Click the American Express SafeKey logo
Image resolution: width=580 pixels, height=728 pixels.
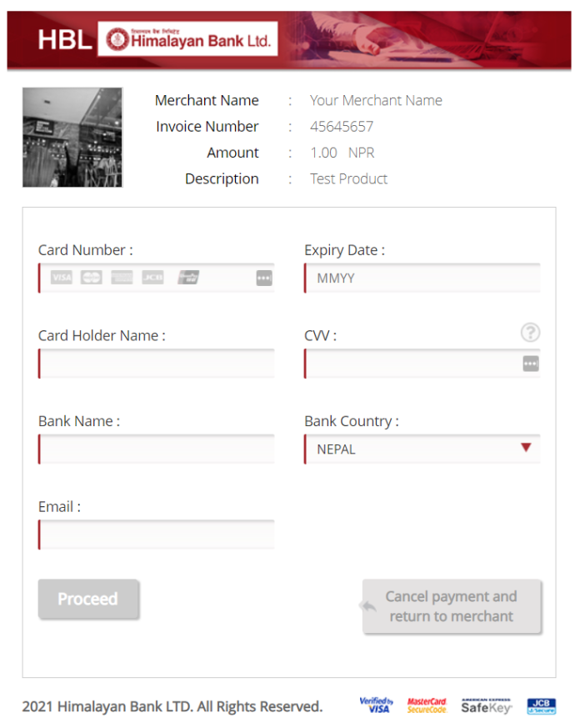(x=486, y=705)
